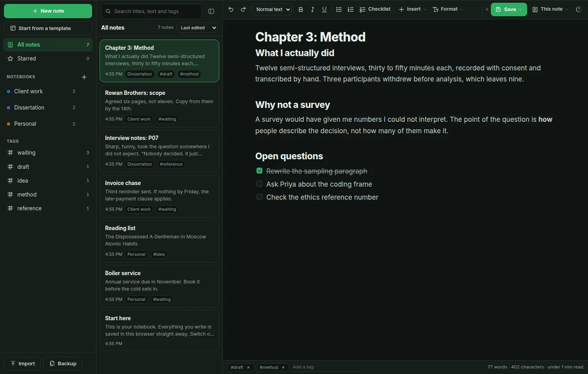Filter by the idea tag
588x374 pixels.
[48, 181]
